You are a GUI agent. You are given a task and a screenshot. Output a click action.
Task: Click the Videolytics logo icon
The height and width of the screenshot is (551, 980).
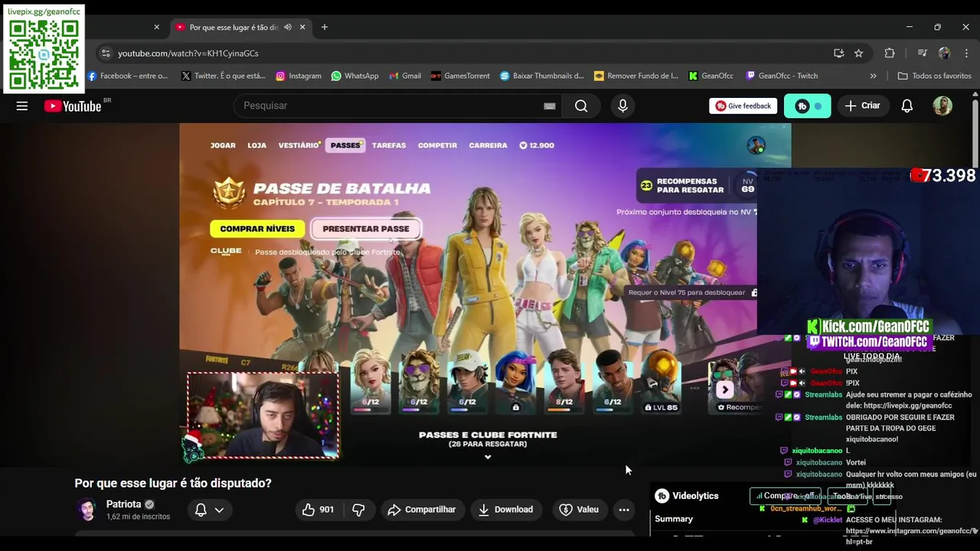(x=662, y=496)
